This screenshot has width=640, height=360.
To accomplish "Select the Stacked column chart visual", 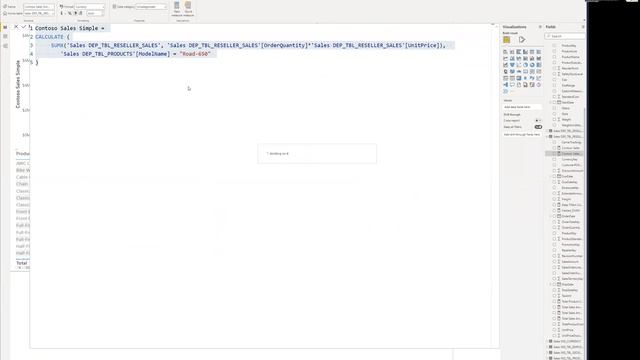I will (512, 52).
